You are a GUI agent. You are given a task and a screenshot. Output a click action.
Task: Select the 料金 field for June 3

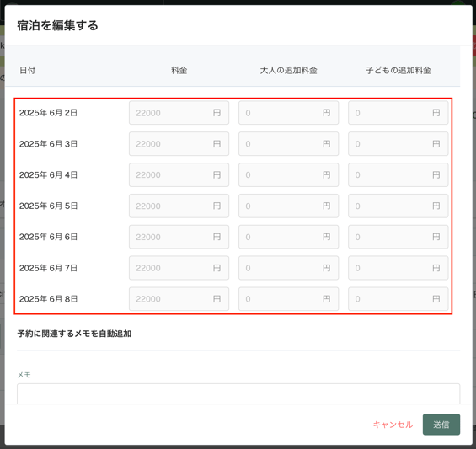[179, 144]
